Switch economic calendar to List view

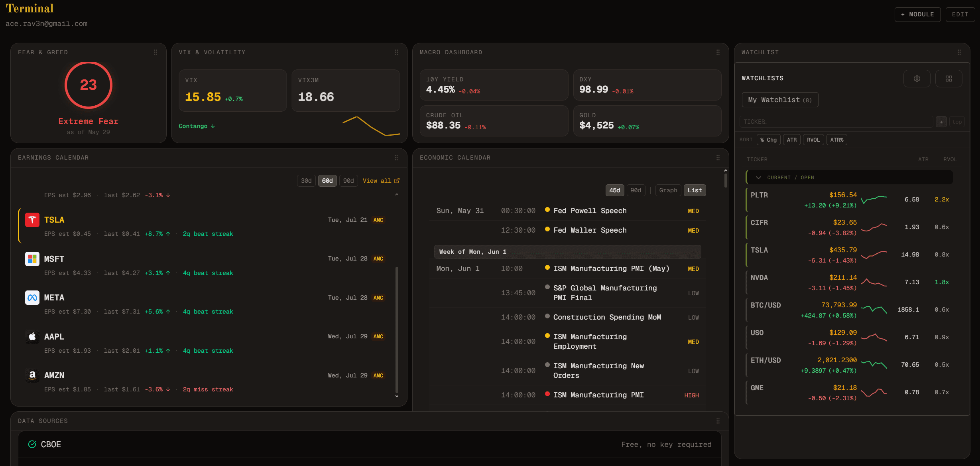click(695, 190)
